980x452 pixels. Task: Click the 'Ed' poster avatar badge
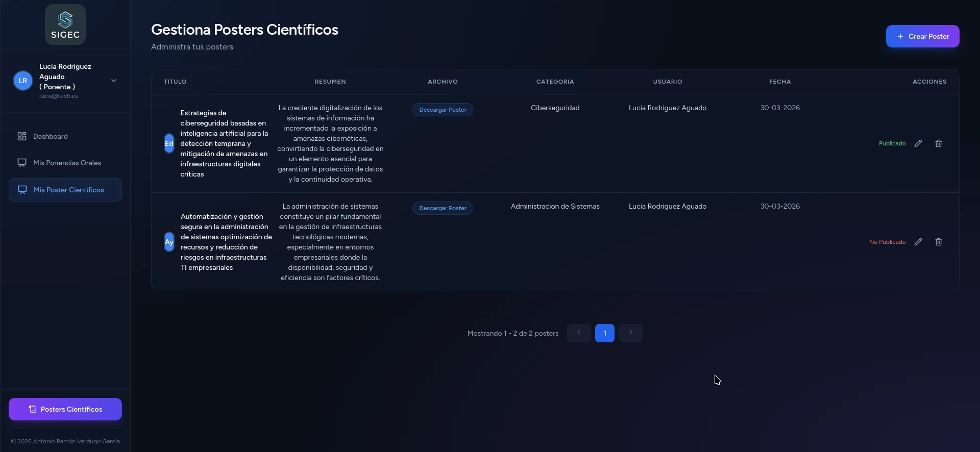coord(169,143)
